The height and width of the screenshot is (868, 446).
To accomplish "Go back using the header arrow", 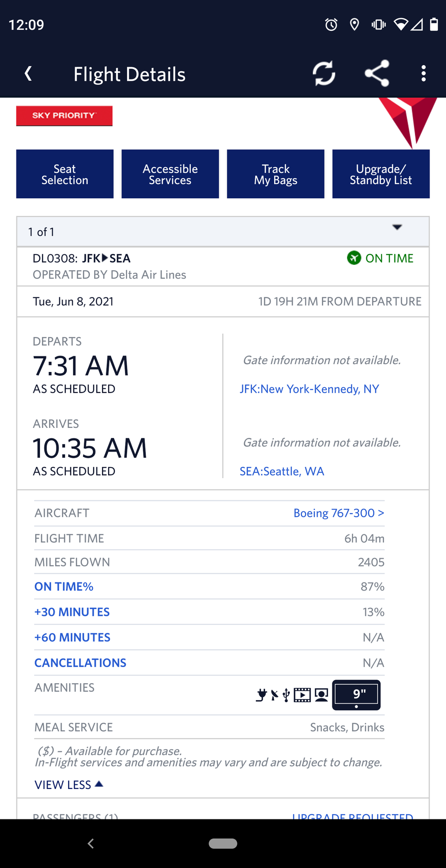I will (28, 73).
